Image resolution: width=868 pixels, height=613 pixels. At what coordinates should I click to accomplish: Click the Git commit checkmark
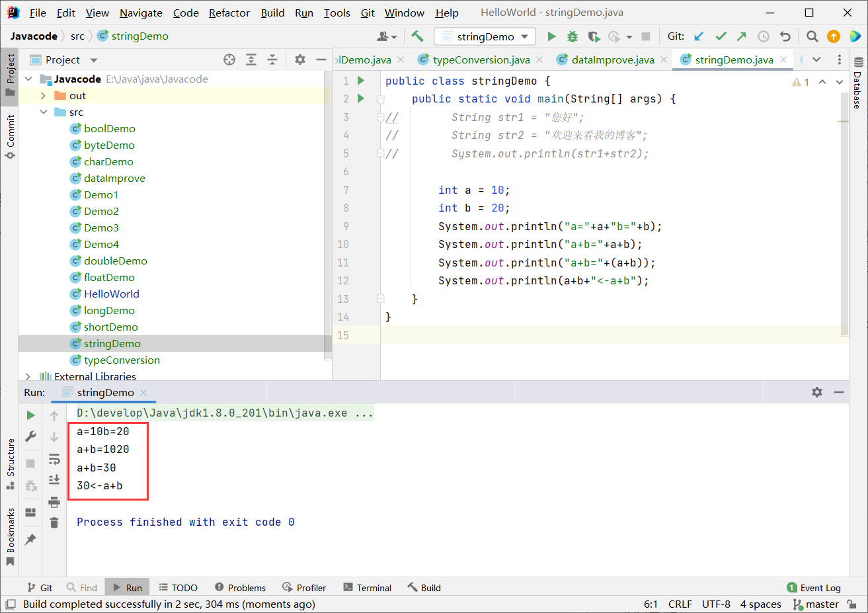pyautogui.click(x=721, y=36)
